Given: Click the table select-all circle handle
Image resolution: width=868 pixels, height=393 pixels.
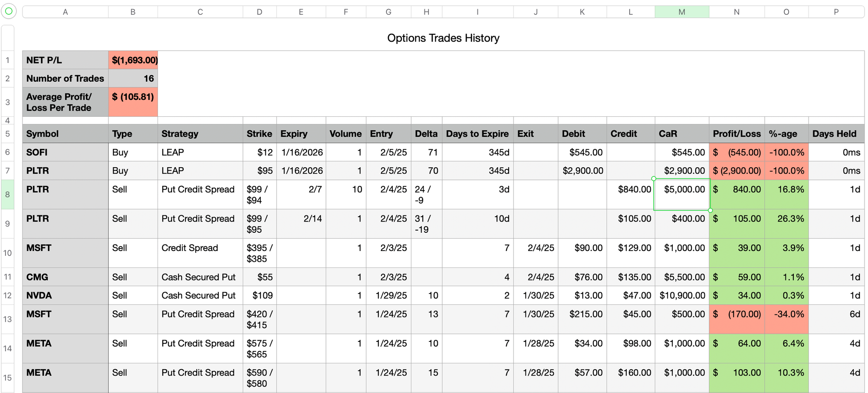Looking at the screenshot, I should [x=9, y=11].
